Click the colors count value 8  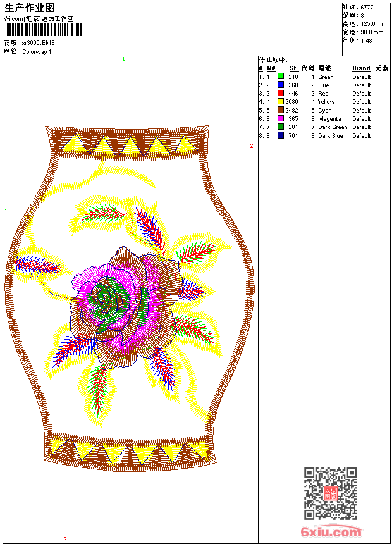point(362,16)
